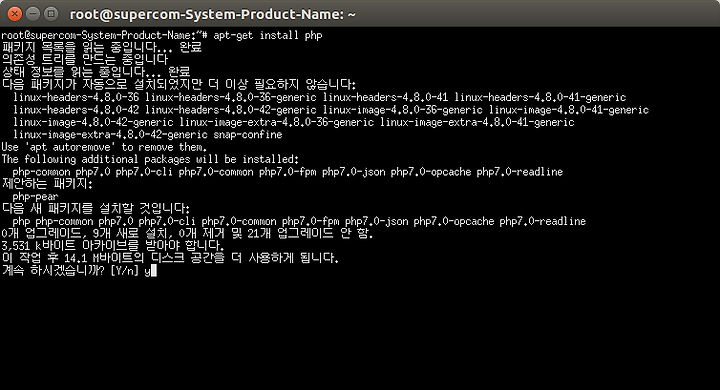Click the window title 'root@supercom-System-Product-Name: ~'

click(213, 14)
